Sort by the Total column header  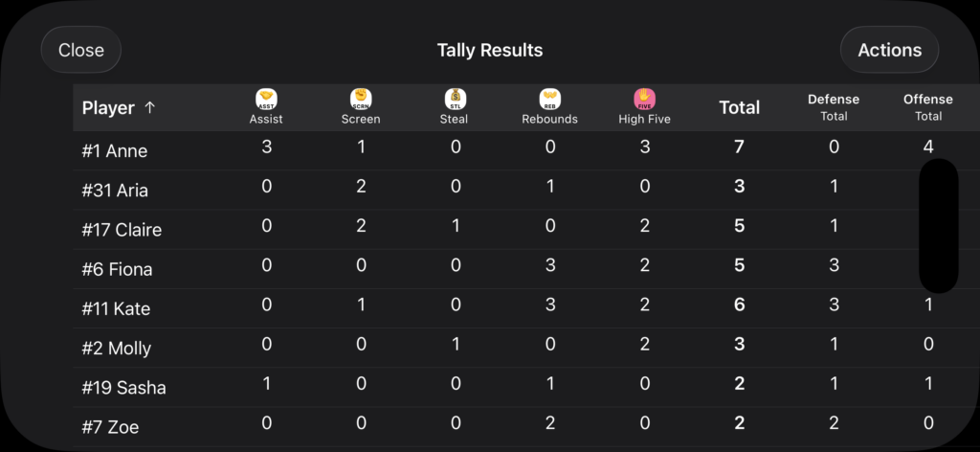coord(739,108)
